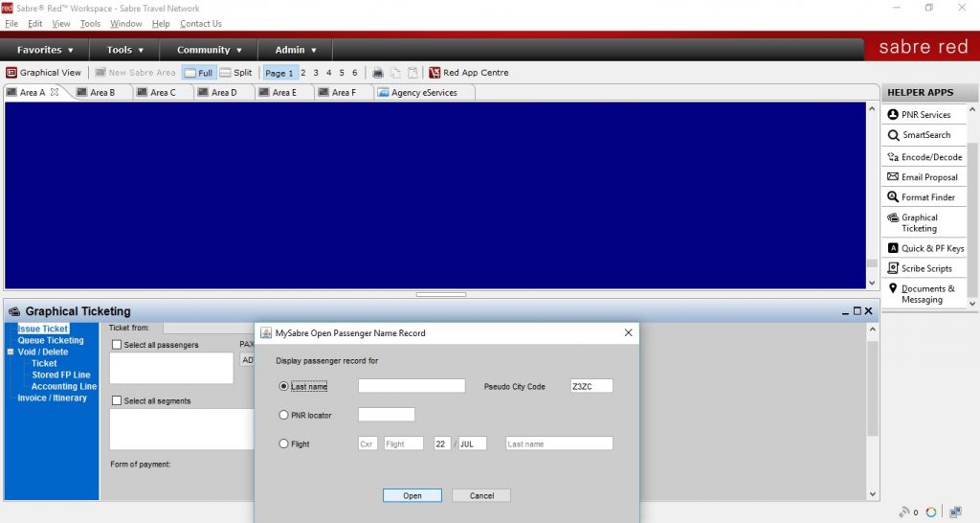Open the View menu
980x523 pixels.
click(61, 24)
